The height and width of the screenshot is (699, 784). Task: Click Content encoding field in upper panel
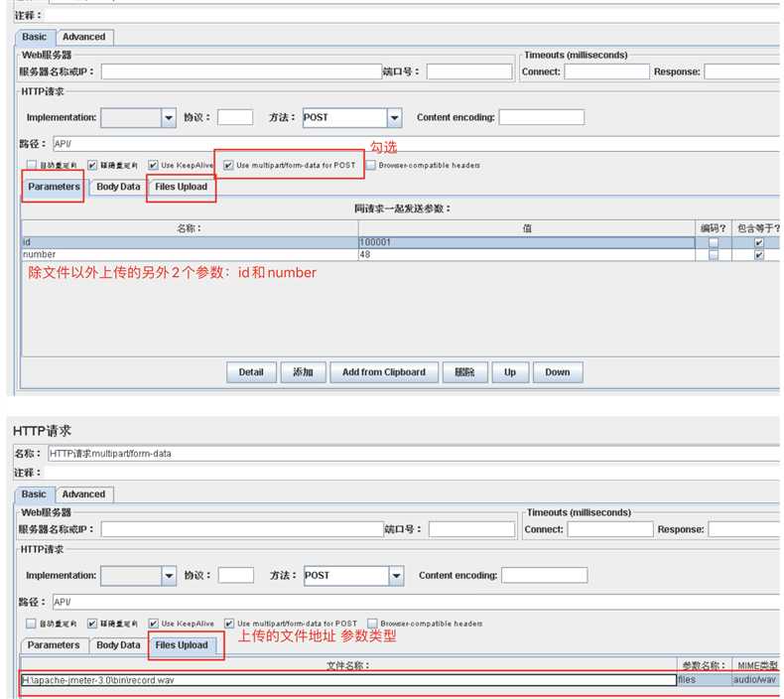[x=542, y=117]
